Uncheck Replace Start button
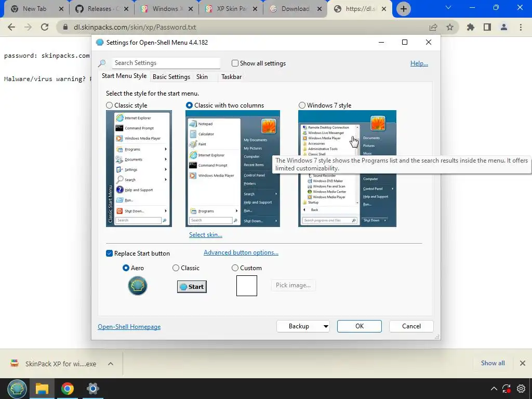The height and width of the screenshot is (399, 532). click(x=109, y=254)
